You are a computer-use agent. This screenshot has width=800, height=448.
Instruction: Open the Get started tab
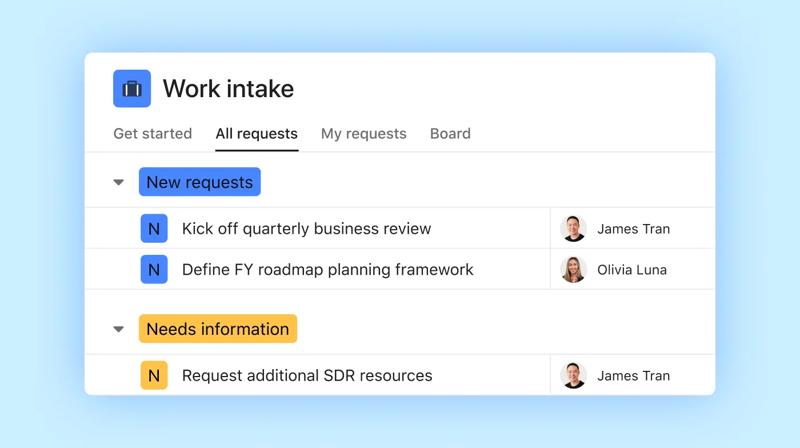coord(152,133)
